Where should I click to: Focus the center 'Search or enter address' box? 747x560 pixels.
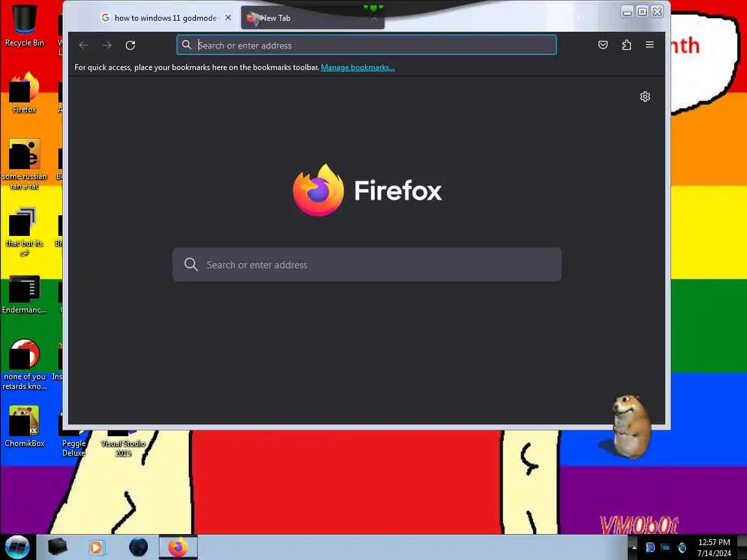[x=367, y=264]
